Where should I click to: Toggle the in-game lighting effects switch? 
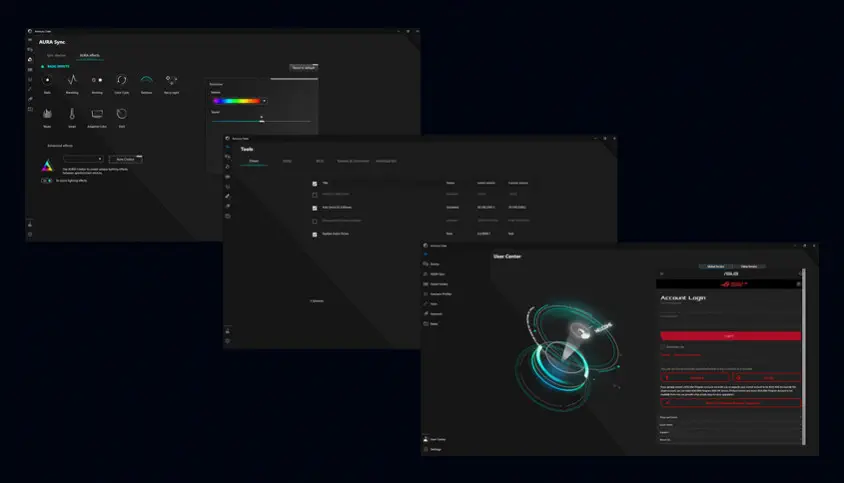click(47, 180)
